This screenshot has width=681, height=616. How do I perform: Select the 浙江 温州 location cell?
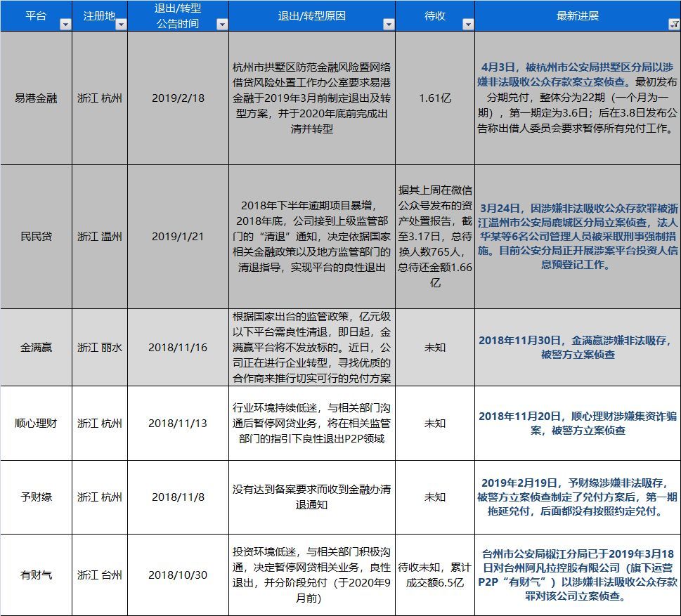click(x=100, y=237)
